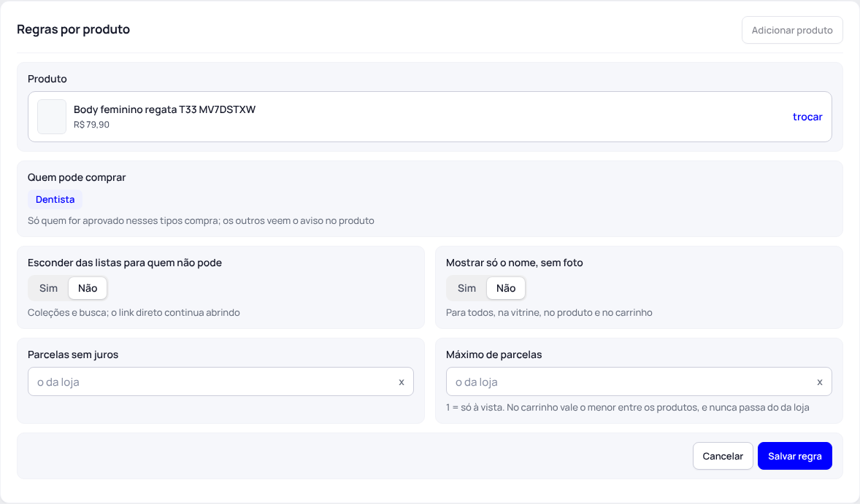The height and width of the screenshot is (504, 860).
Task: Focus the Máximo de parcelas input
Action: click(631, 382)
